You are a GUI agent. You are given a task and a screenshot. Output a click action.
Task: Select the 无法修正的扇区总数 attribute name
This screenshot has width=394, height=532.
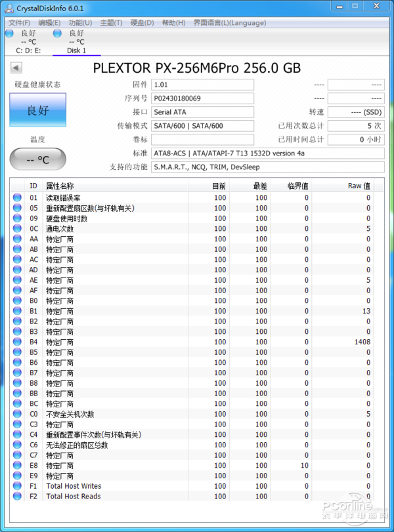coord(77,445)
